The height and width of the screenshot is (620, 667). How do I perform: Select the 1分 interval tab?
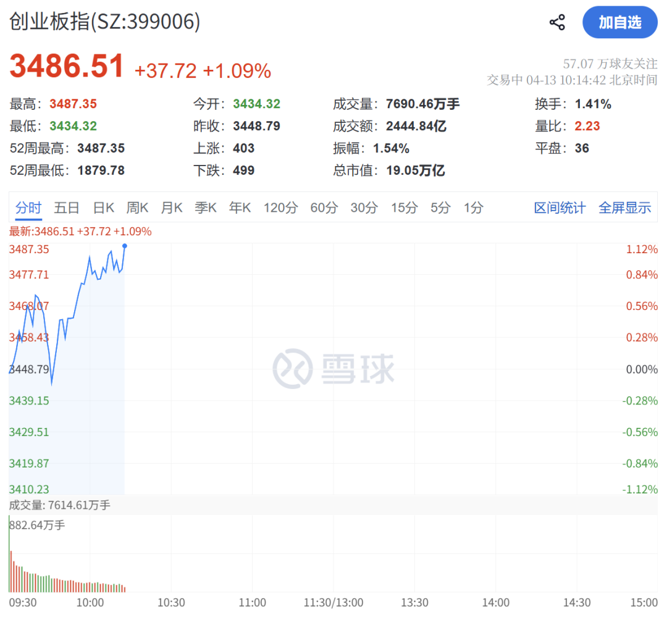474,208
